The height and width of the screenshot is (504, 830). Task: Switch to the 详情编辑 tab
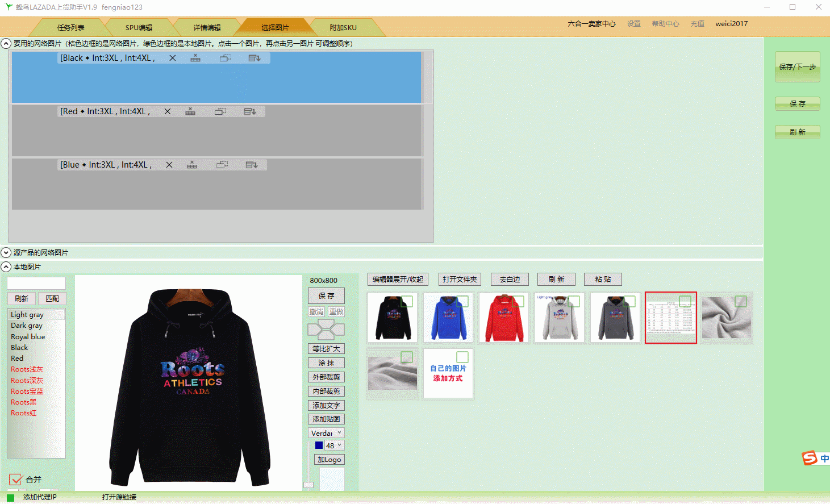click(207, 27)
